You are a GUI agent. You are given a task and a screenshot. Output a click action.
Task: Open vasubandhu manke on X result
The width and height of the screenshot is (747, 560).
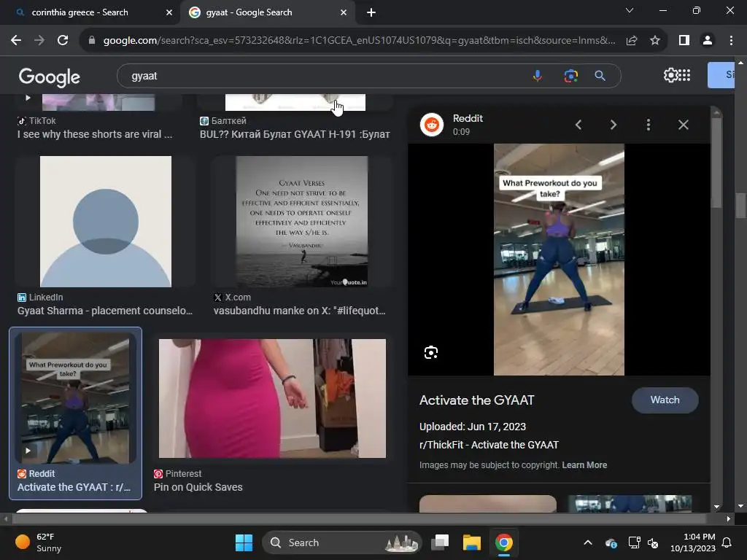pyautogui.click(x=300, y=311)
